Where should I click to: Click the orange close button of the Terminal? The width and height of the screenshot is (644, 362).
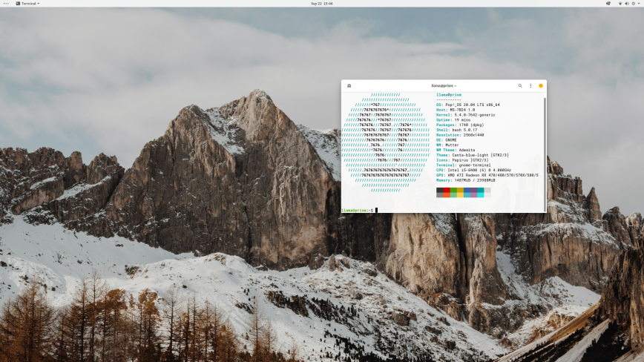(540, 86)
